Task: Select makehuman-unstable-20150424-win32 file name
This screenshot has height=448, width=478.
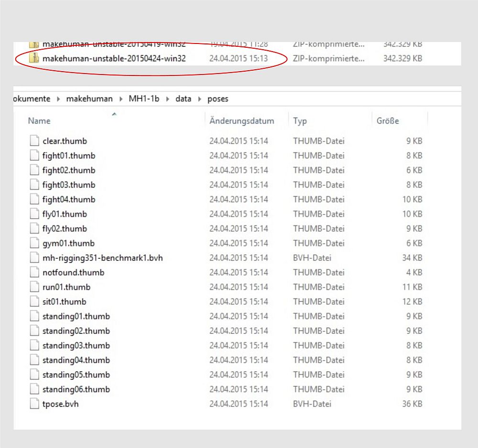Action: pos(114,58)
